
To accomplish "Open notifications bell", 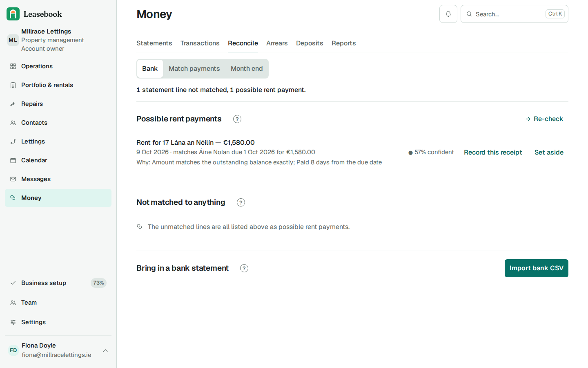I will (x=448, y=14).
